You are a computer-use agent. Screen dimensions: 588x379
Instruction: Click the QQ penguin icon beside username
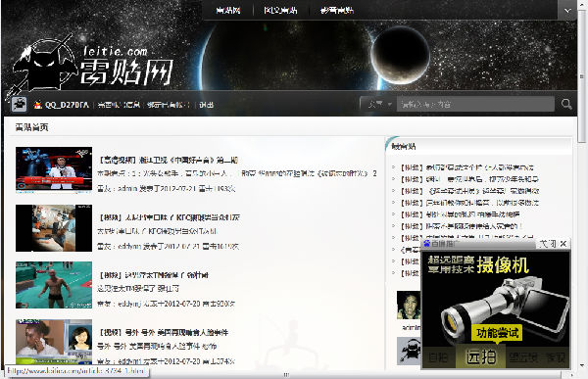pos(38,105)
